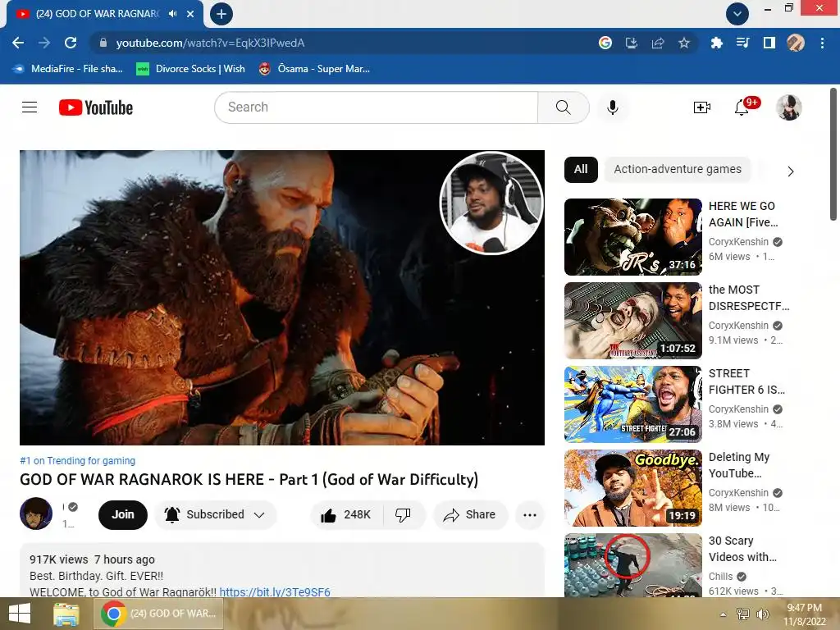The height and width of the screenshot is (630, 840).
Task: Open 30 Scary Videos thumbnail
Action: (632, 565)
